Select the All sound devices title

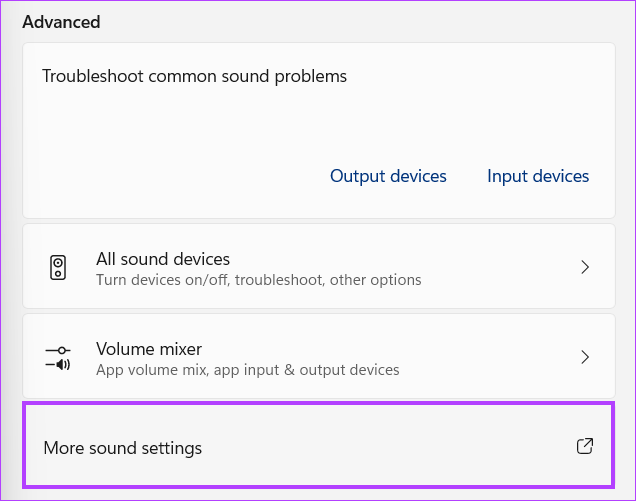163,259
